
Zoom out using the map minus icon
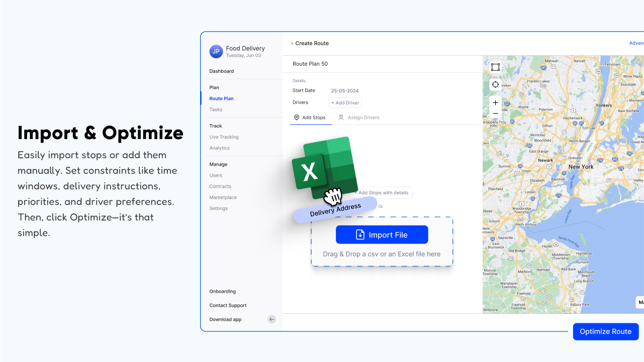(495, 113)
